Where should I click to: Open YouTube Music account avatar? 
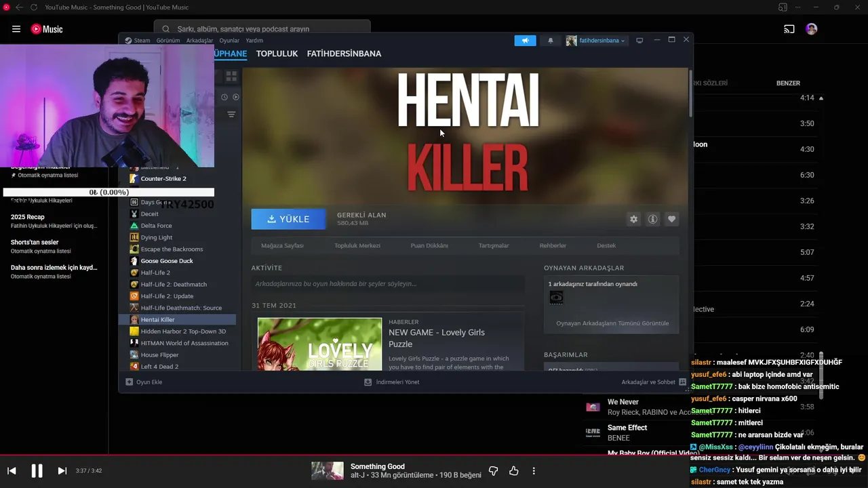tap(812, 29)
